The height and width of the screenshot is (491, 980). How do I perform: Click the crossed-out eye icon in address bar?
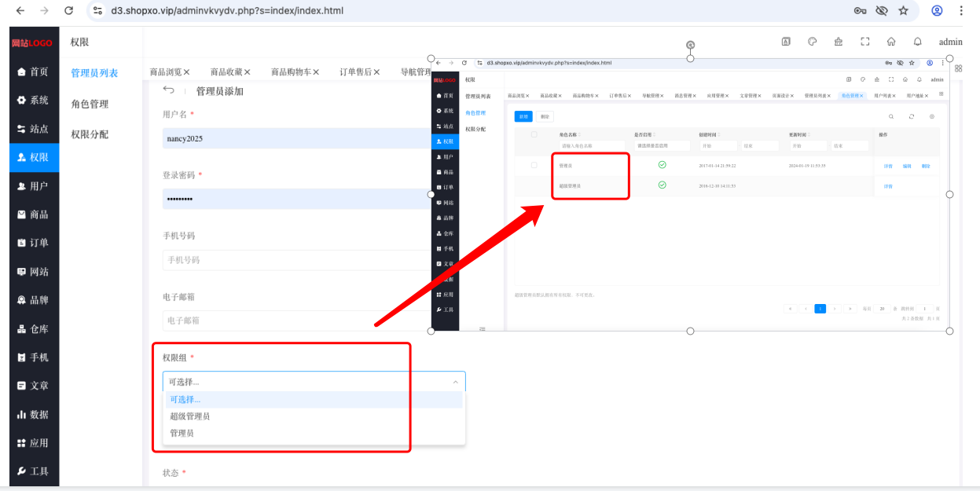pos(882,11)
